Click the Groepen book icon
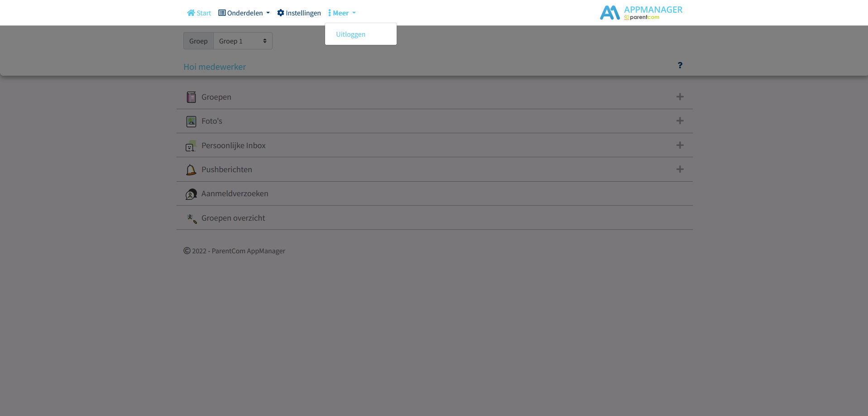This screenshot has width=868, height=416. (x=191, y=97)
